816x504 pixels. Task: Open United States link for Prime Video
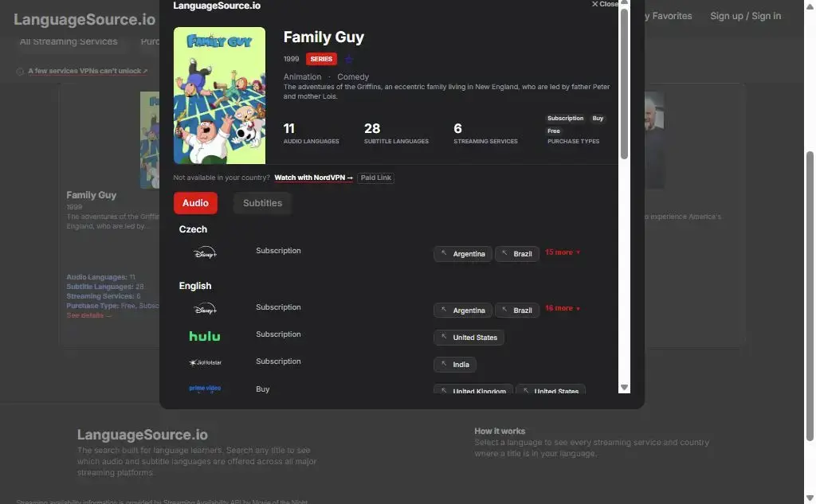[x=551, y=389]
